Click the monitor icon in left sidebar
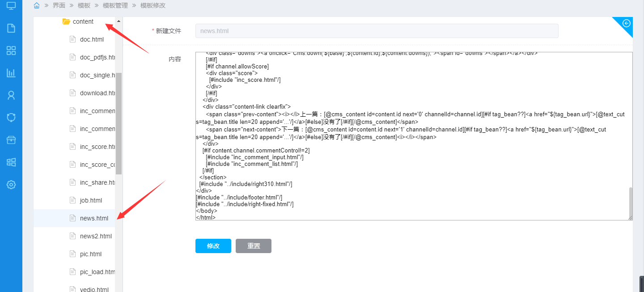Viewport: 644px width, 292px height. point(11,6)
